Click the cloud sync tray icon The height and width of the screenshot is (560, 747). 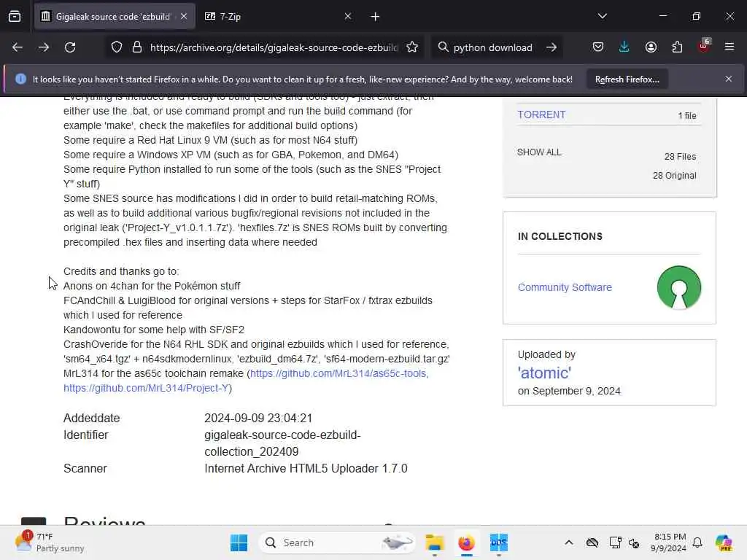[592, 542]
